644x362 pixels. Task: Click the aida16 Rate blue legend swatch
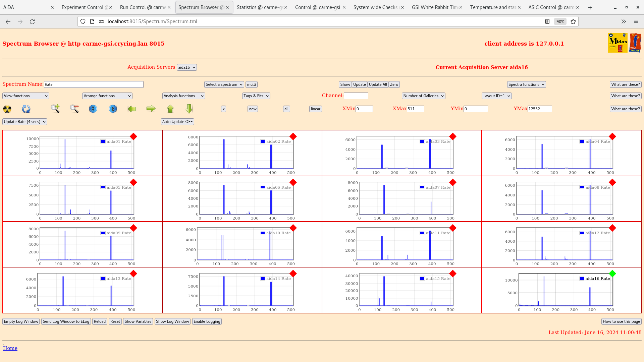click(582, 279)
